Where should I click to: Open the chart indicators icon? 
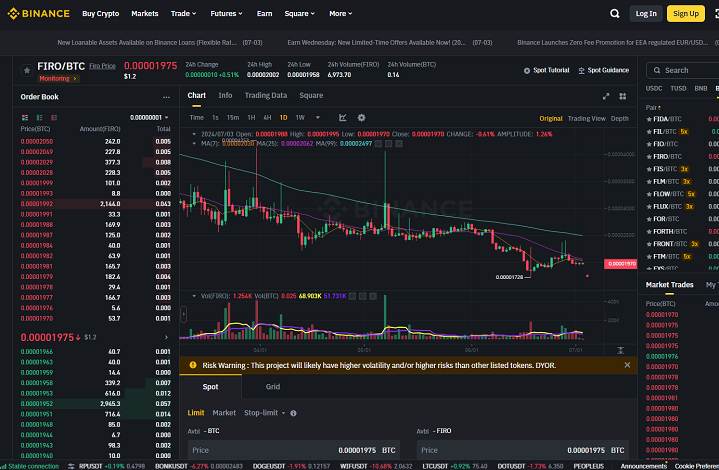(343, 118)
